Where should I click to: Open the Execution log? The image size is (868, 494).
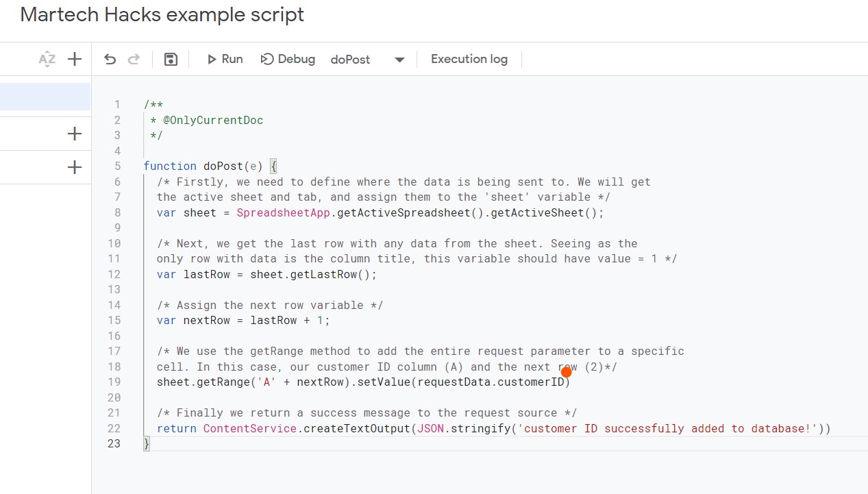[x=469, y=60]
